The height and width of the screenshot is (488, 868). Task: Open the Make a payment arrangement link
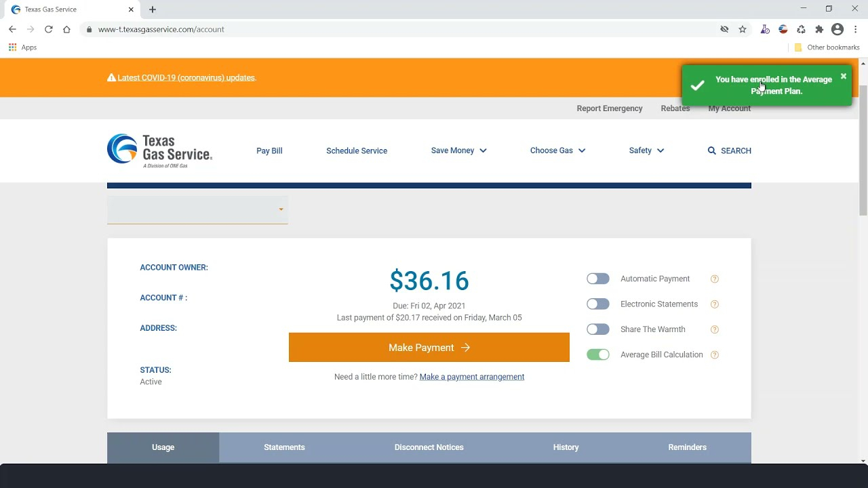pyautogui.click(x=472, y=377)
